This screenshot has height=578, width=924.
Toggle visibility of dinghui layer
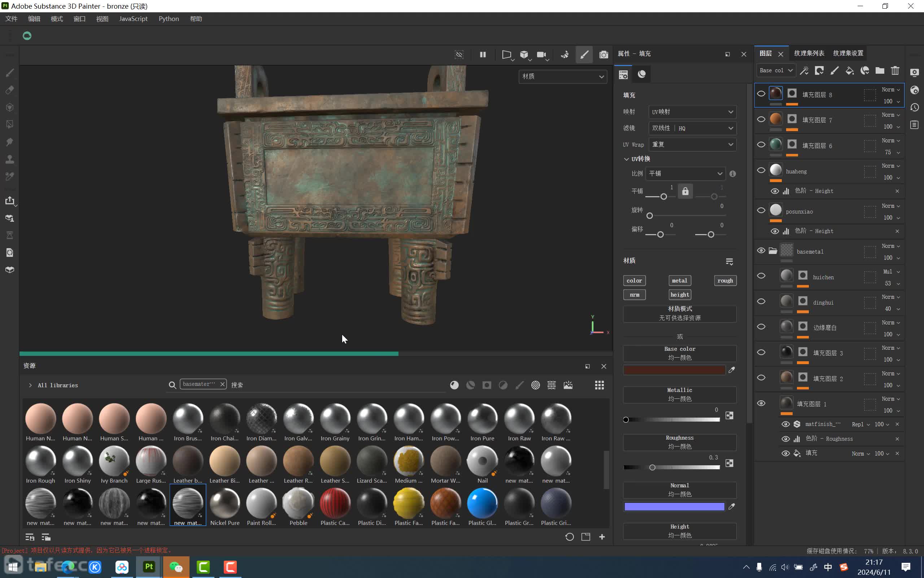[x=761, y=301]
